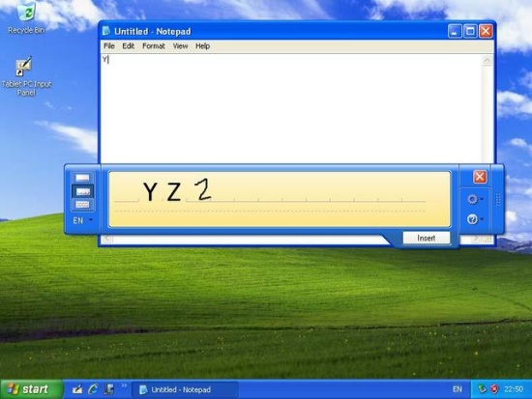Viewport: 532px width, 399px height.
Task: Launch Internet Explorer from quick launch
Action: click(93, 389)
